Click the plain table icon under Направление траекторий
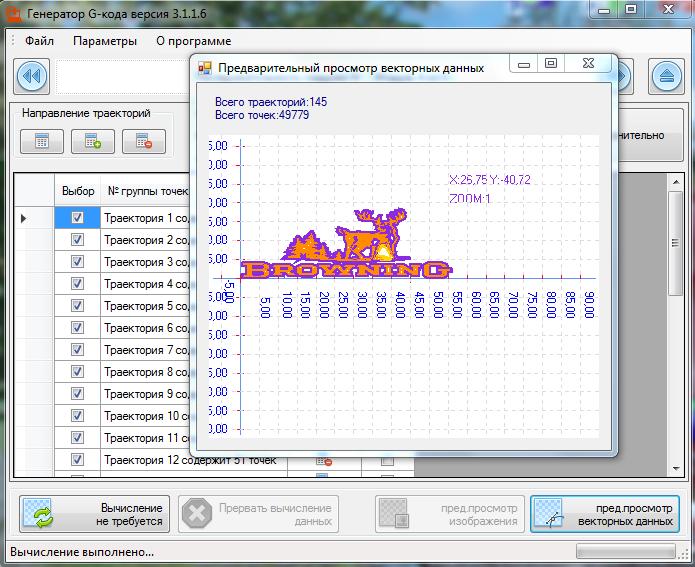Viewport: 695px width, 567px height. [42, 141]
